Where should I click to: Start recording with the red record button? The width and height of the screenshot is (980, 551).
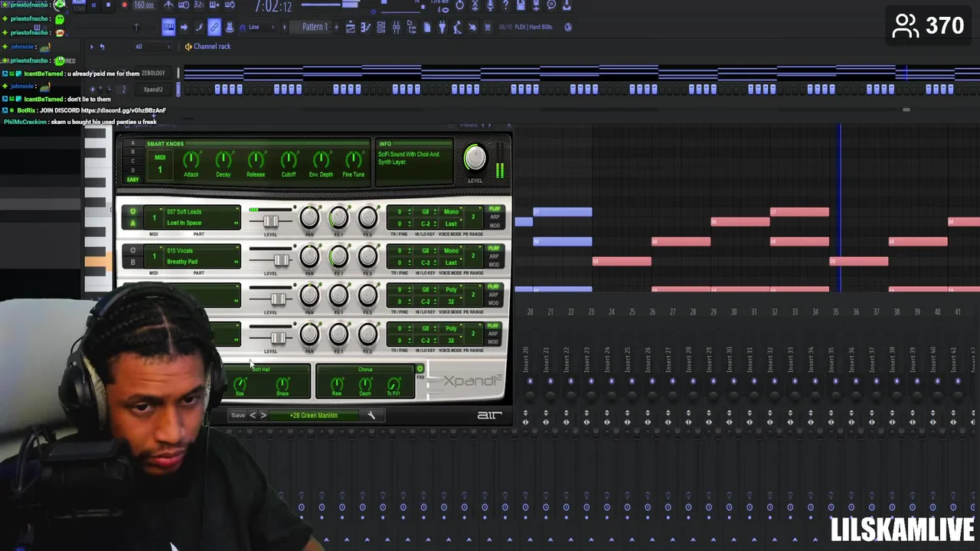coord(124,5)
